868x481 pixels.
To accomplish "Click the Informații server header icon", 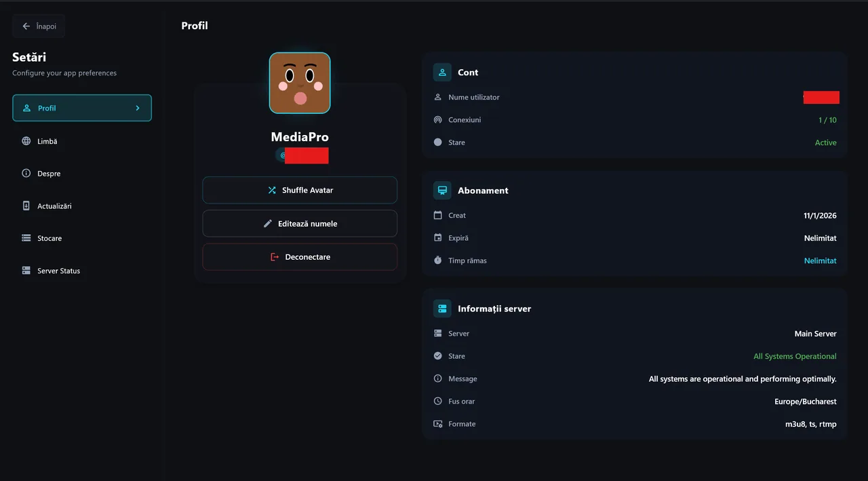I will point(442,309).
